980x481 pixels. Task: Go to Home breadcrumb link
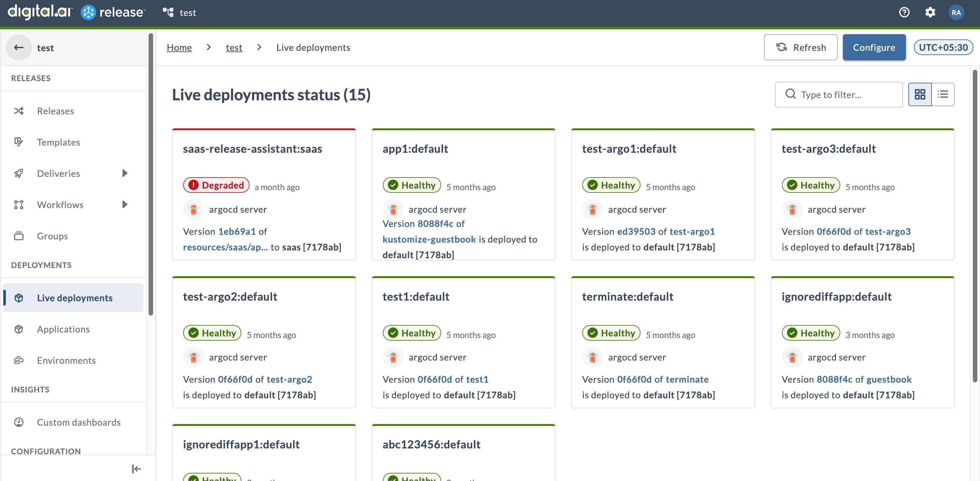(x=179, y=48)
